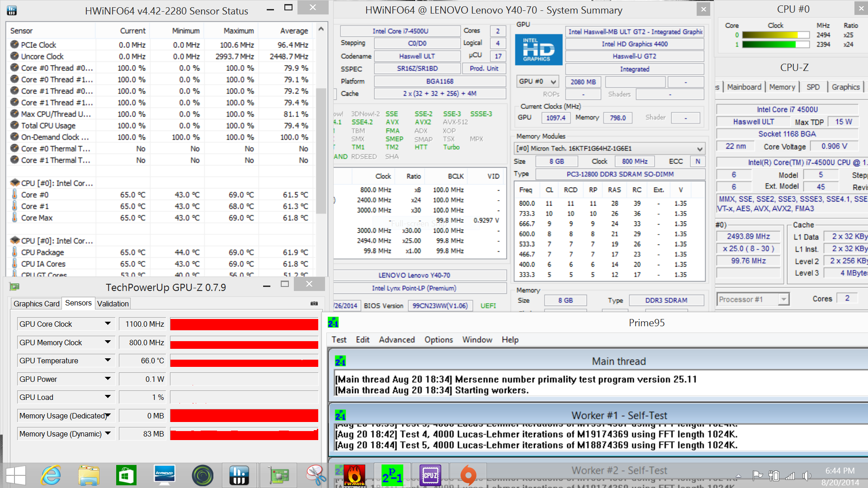Screen dimensions: 868x488
Task: Open the Mainboard tab in CPU-Z
Action: 744,87
